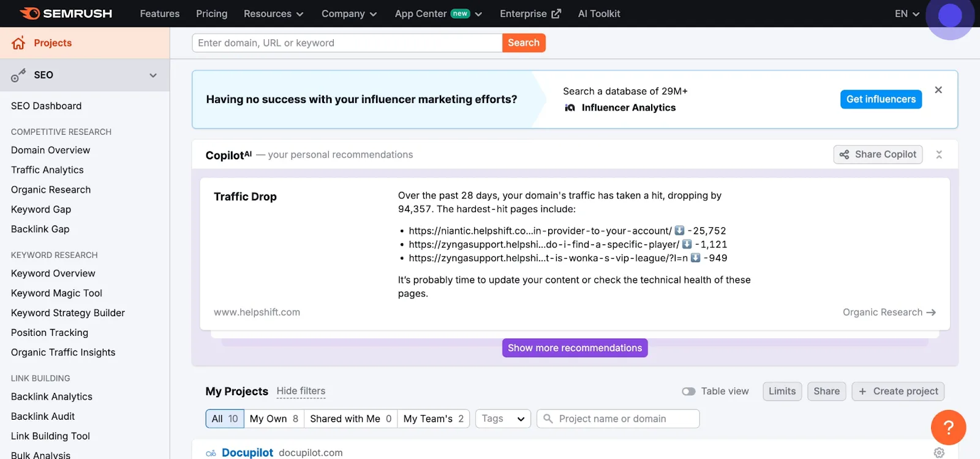The height and width of the screenshot is (459, 980).
Task: Collapse the Copilot panel
Action: coord(939,155)
